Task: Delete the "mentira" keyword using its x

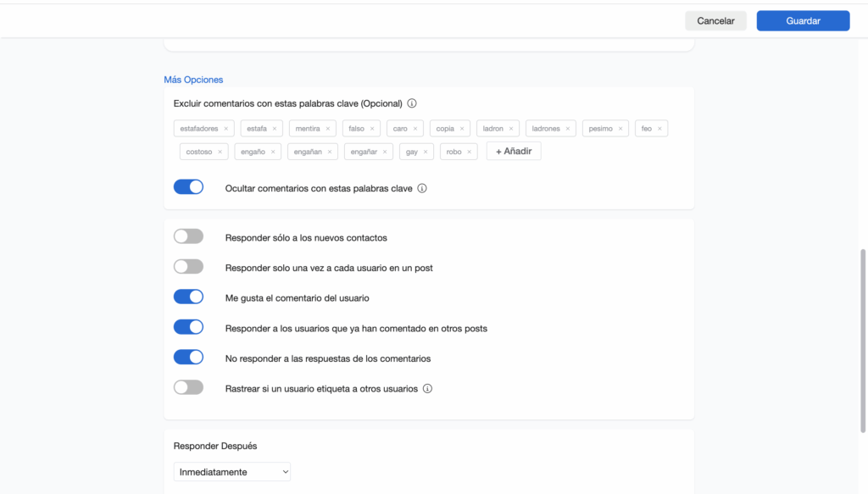Action: tap(328, 129)
